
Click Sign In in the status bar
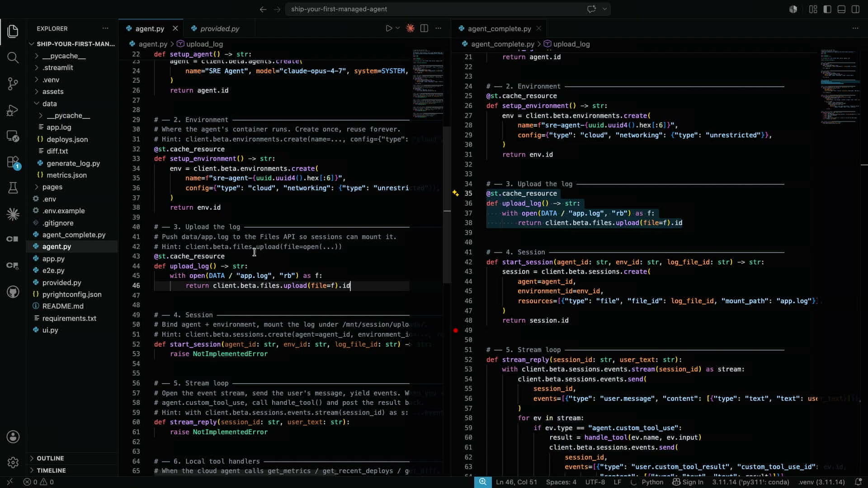point(688,482)
